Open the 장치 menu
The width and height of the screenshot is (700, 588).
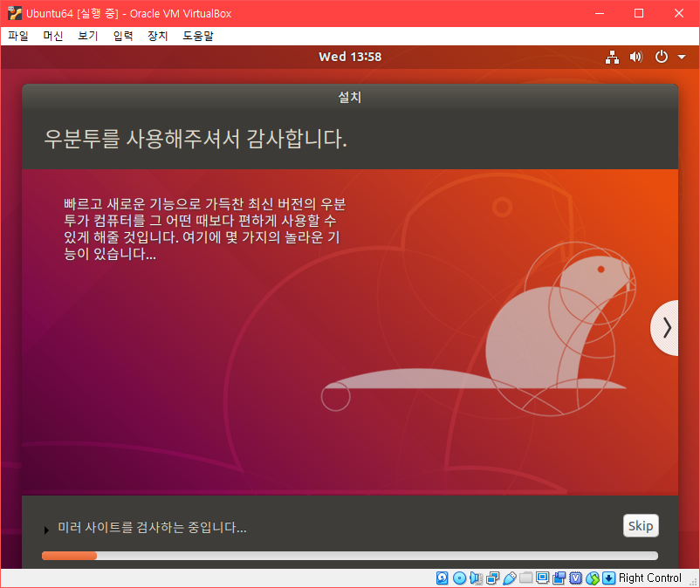pyautogui.click(x=158, y=36)
